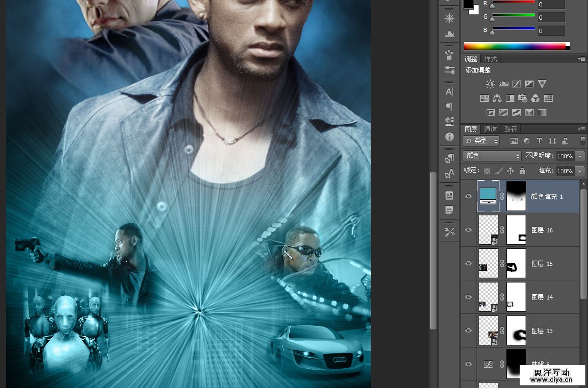Add a Curves adjustment layer
This screenshot has height=388, width=588.
pyautogui.click(x=516, y=84)
